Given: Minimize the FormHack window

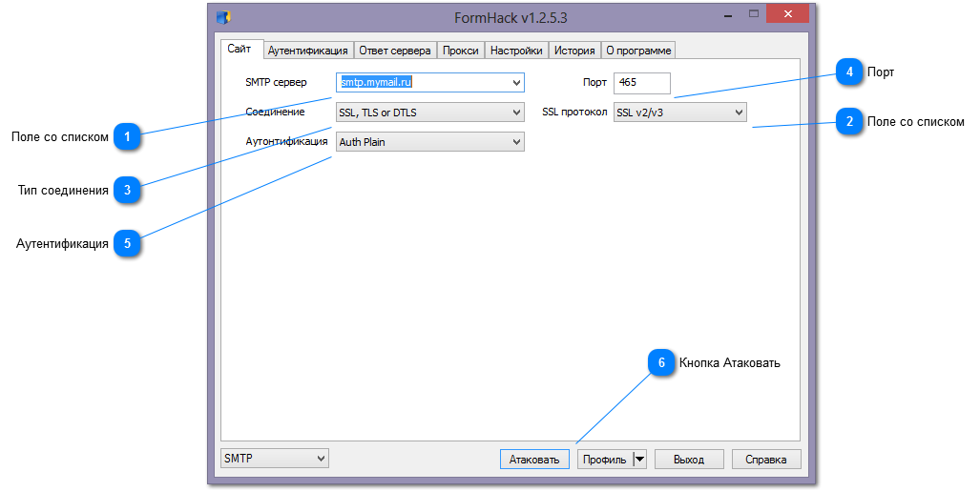Looking at the screenshot, I should point(728,14).
